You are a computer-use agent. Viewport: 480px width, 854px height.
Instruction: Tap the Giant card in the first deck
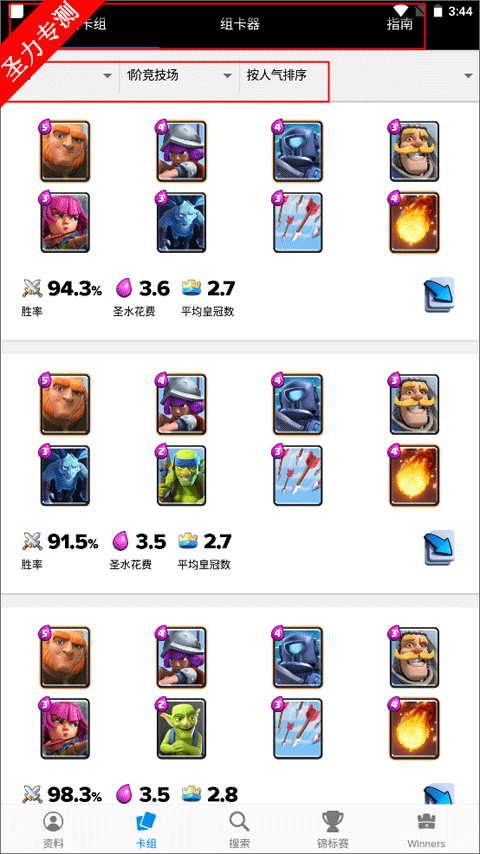tap(65, 151)
